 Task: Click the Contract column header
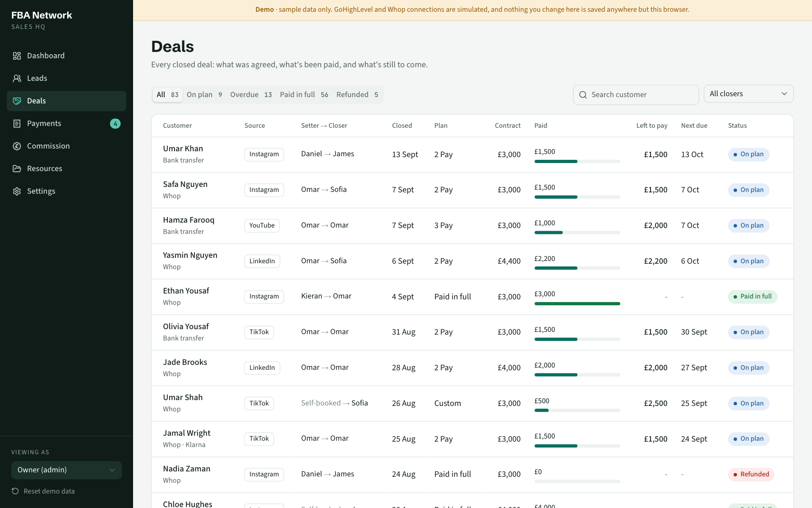[x=507, y=126]
